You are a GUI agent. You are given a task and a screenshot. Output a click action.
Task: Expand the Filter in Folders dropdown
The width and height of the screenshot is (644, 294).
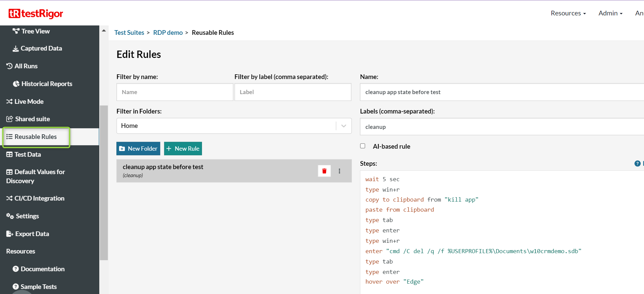[343, 126]
